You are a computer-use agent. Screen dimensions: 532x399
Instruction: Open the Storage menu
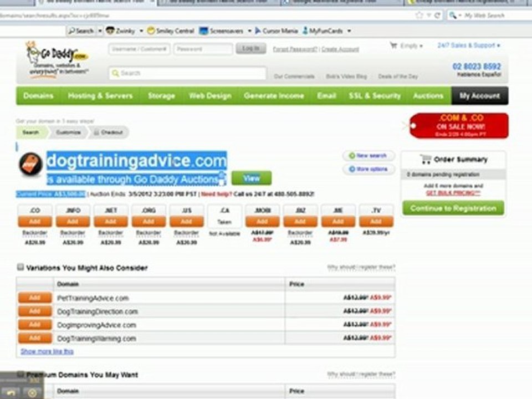tap(161, 96)
